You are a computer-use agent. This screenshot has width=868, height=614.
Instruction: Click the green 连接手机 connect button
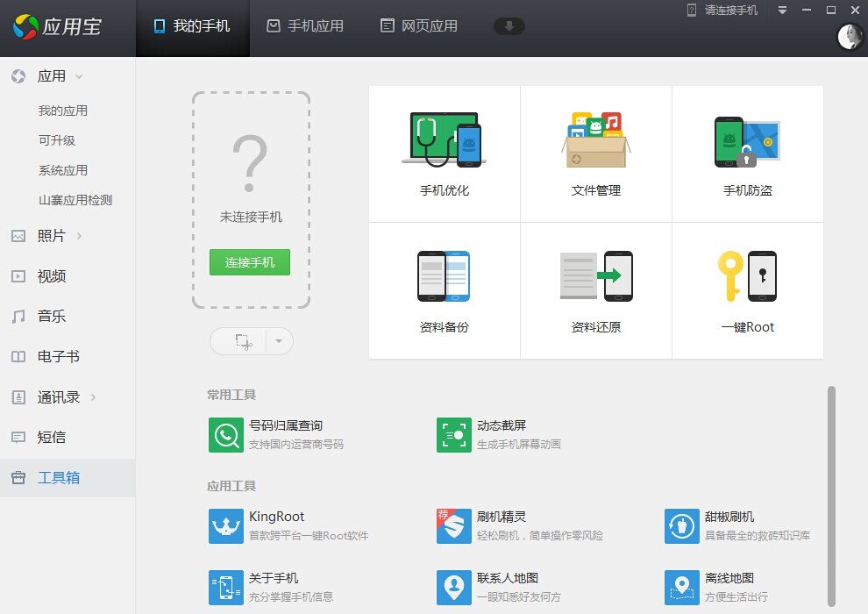249,262
